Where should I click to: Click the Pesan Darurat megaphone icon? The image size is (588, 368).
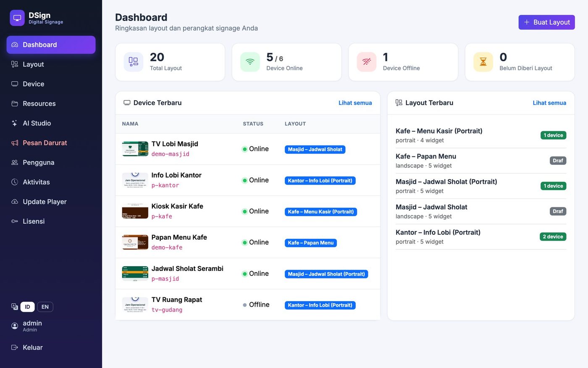tap(15, 143)
